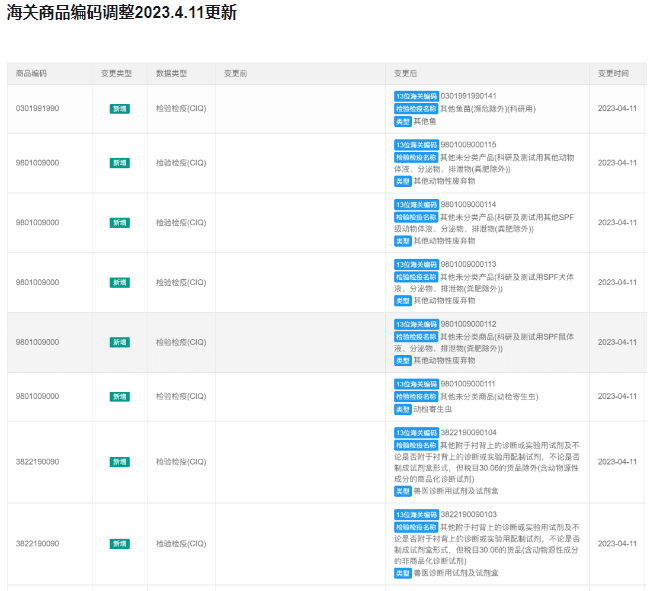Click the 变更类型 column header
Image resolution: width=653 pixels, height=591 pixels.
click(x=116, y=74)
